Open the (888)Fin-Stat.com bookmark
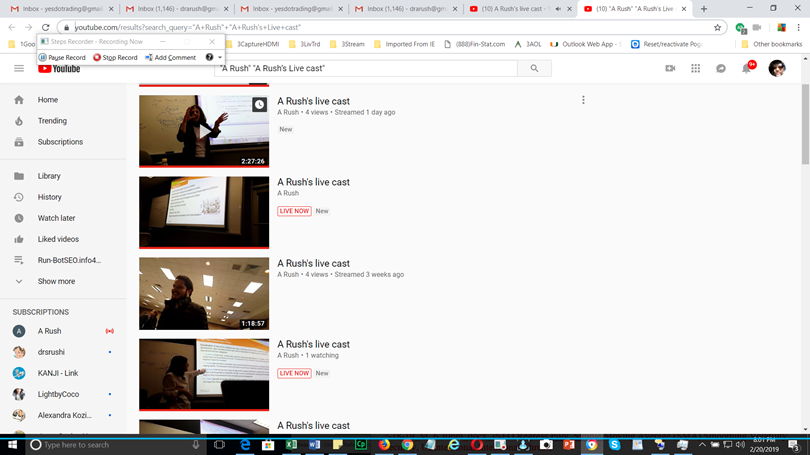 click(474, 44)
